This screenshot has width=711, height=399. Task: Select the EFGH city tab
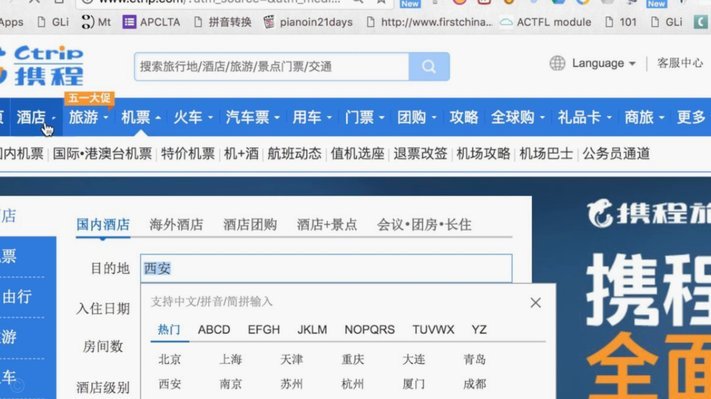(264, 330)
